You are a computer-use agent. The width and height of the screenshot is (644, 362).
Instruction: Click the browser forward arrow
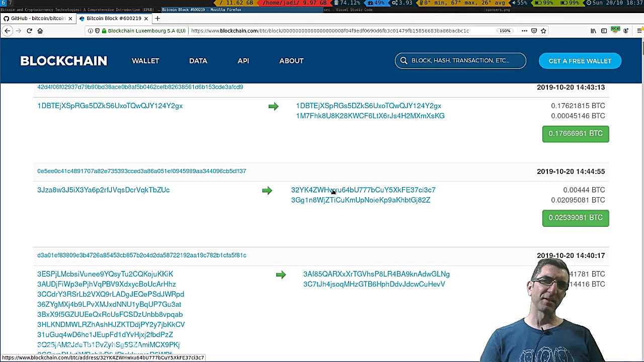pyautogui.click(x=19, y=31)
